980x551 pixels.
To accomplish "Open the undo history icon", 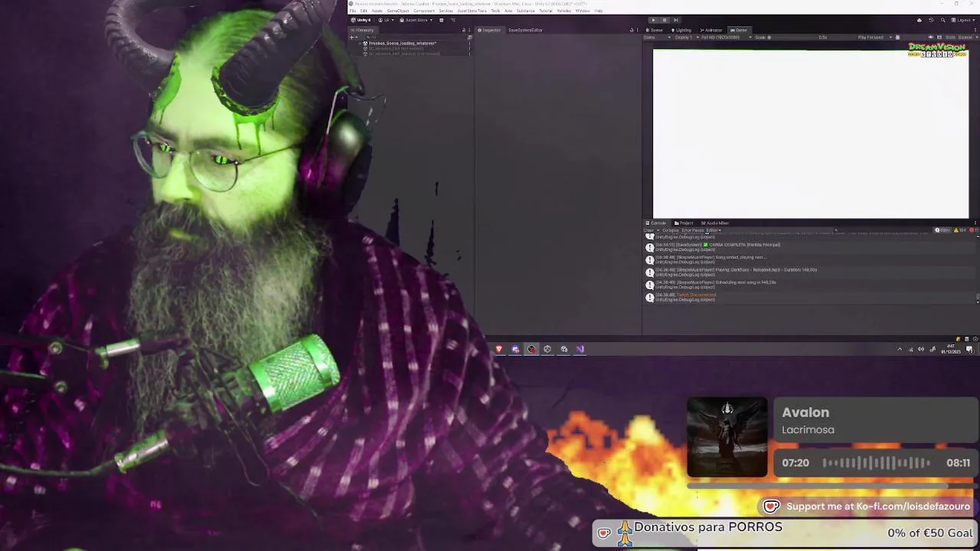I will tap(931, 20).
